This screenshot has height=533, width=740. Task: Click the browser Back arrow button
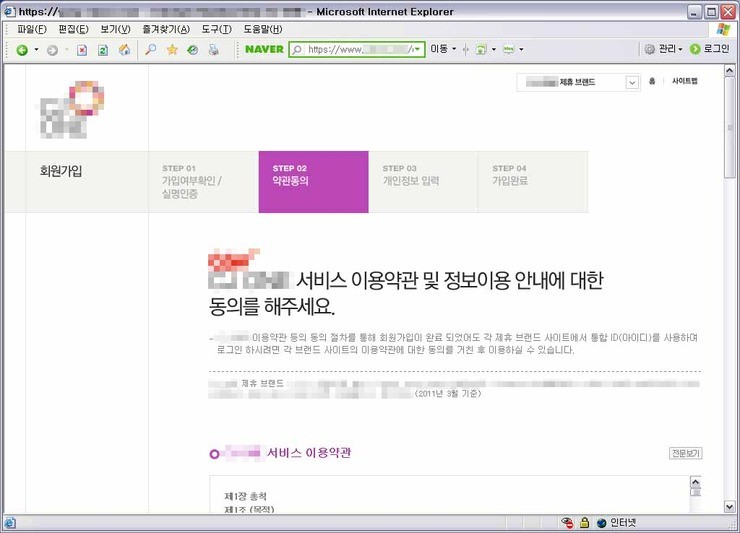21,49
